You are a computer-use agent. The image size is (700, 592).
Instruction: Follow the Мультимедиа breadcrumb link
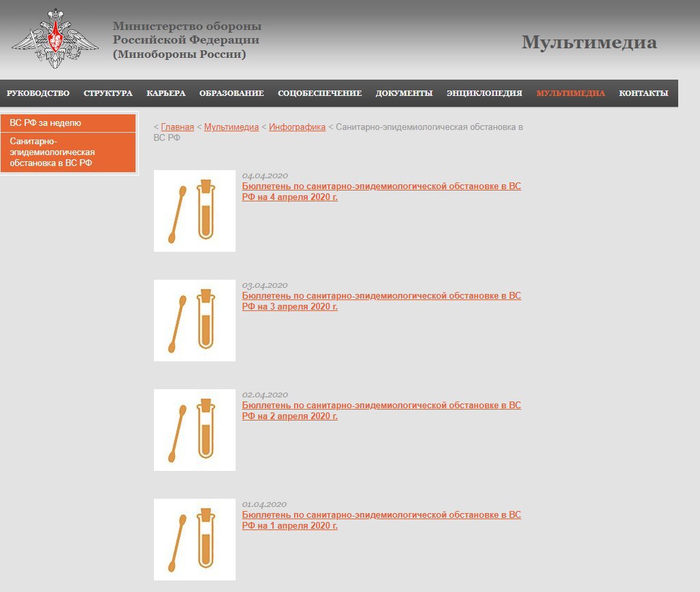[x=232, y=127]
